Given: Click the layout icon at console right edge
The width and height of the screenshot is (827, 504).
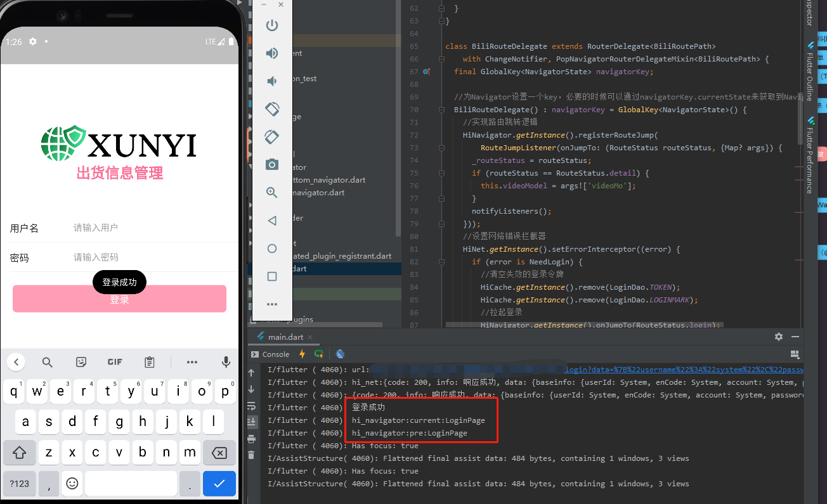Looking at the screenshot, I should pos(795,354).
